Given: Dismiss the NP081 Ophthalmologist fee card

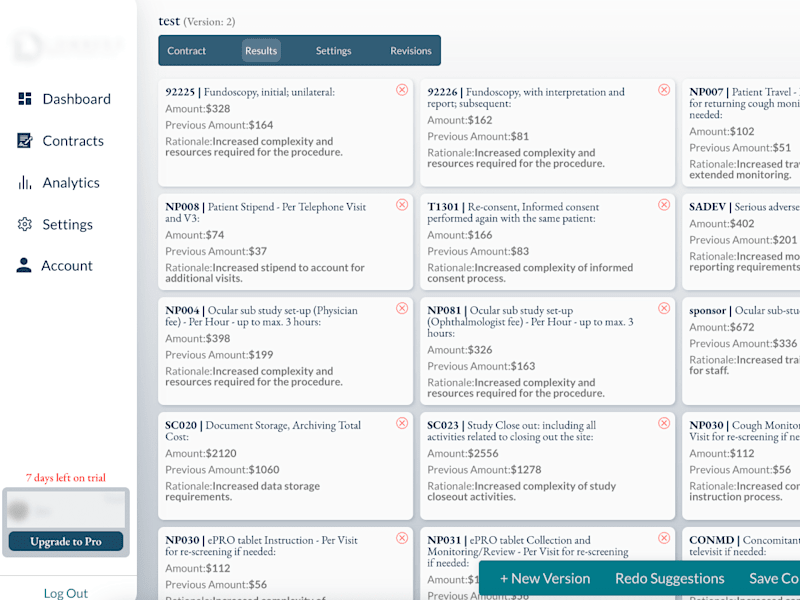Looking at the screenshot, I should point(664,308).
